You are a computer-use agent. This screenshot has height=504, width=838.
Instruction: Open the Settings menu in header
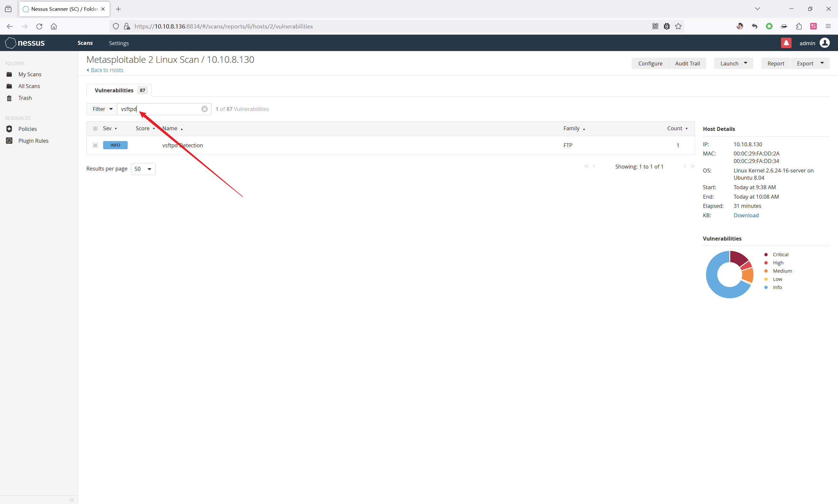(119, 43)
